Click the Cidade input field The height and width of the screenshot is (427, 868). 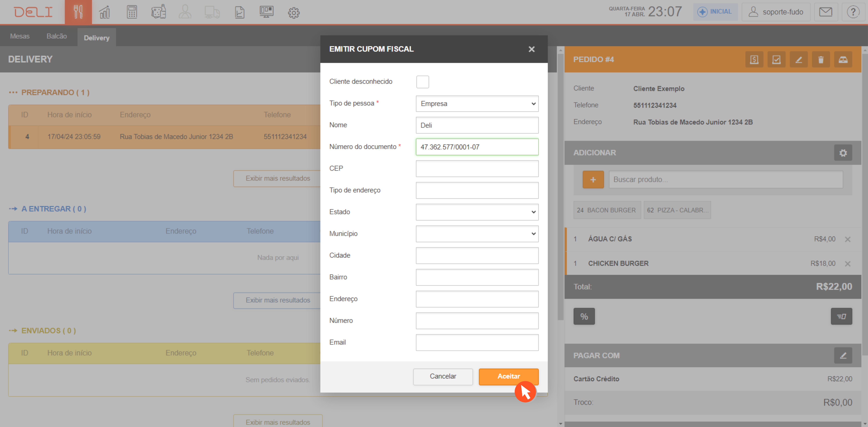tap(477, 256)
